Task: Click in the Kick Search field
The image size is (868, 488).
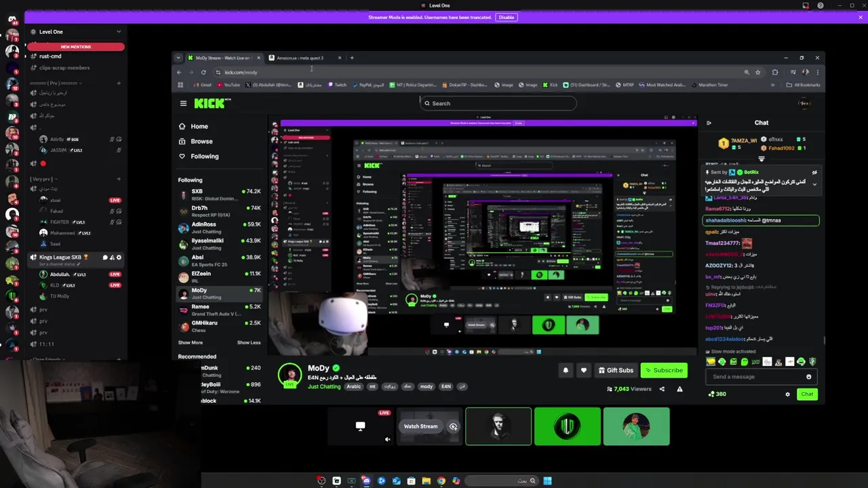Action: (498, 103)
